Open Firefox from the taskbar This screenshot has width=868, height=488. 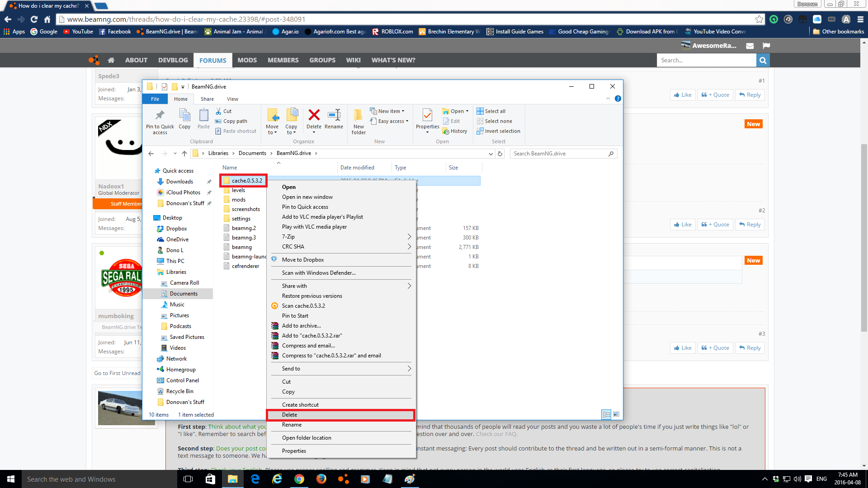click(x=321, y=479)
